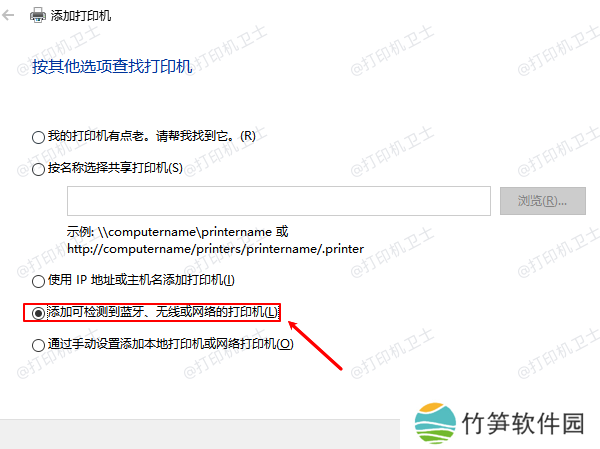Image resolution: width=600 pixels, height=449 pixels.
Task: Select radio circle for 我的打印机有点老 option
Action: pyautogui.click(x=38, y=137)
